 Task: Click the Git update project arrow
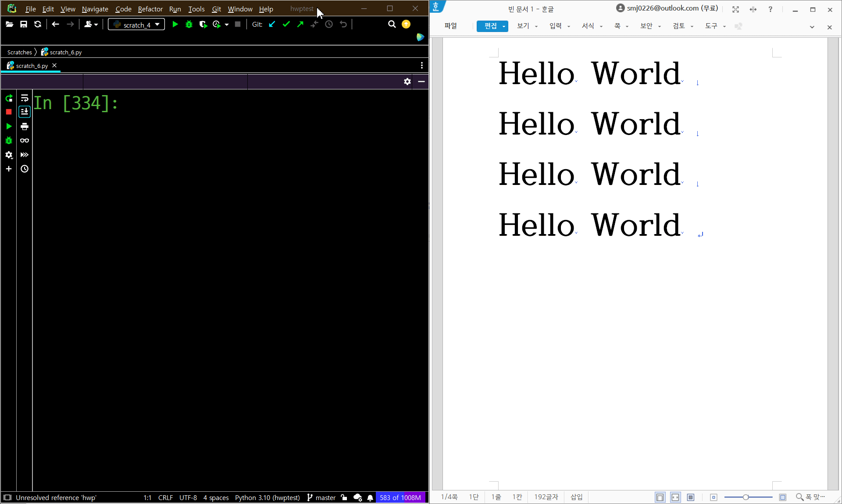(x=272, y=25)
